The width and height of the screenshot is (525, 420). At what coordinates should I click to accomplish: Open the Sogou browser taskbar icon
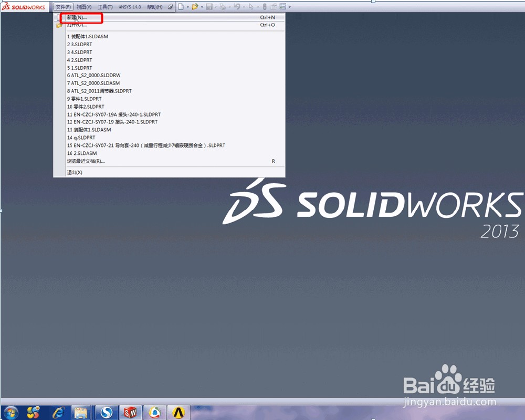click(x=107, y=413)
